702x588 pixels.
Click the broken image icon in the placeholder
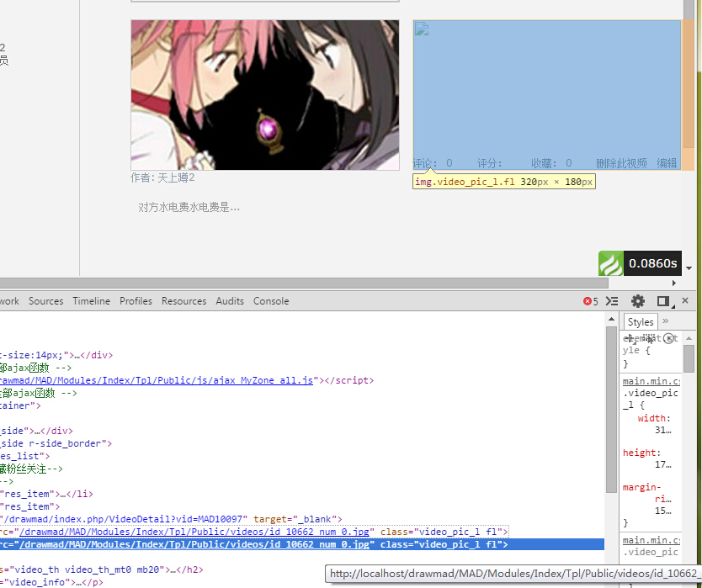click(422, 29)
